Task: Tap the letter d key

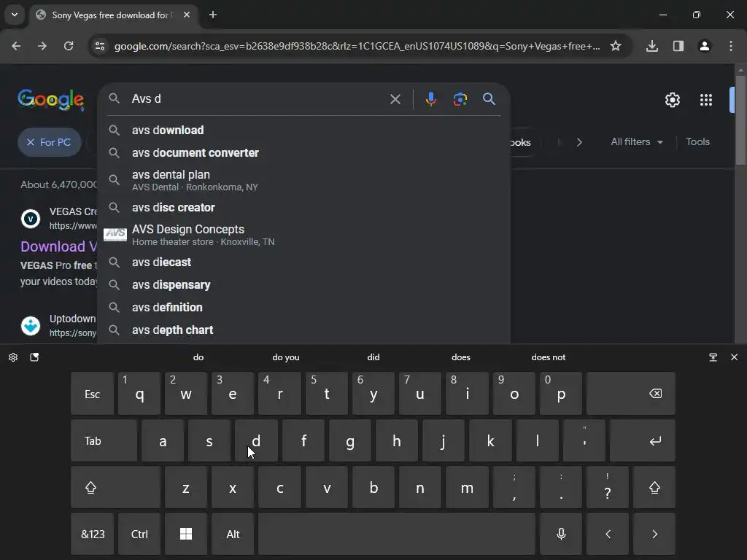Action: click(x=256, y=440)
